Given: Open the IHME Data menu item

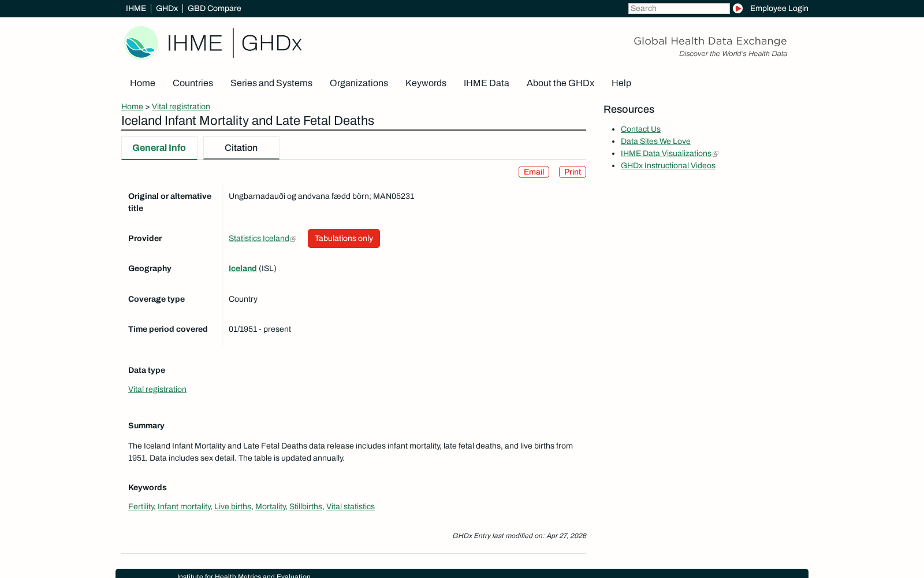Looking at the screenshot, I should (486, 83).
